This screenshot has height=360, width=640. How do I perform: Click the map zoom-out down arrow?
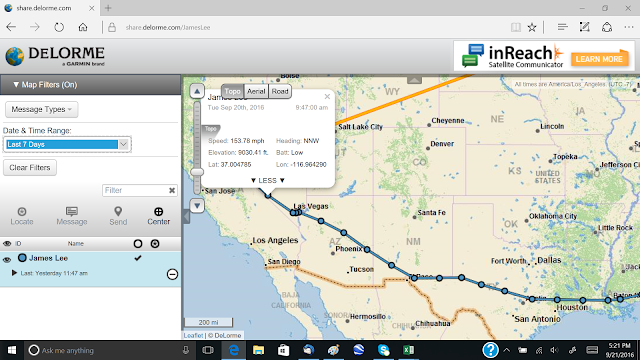(x=197, y=206)
